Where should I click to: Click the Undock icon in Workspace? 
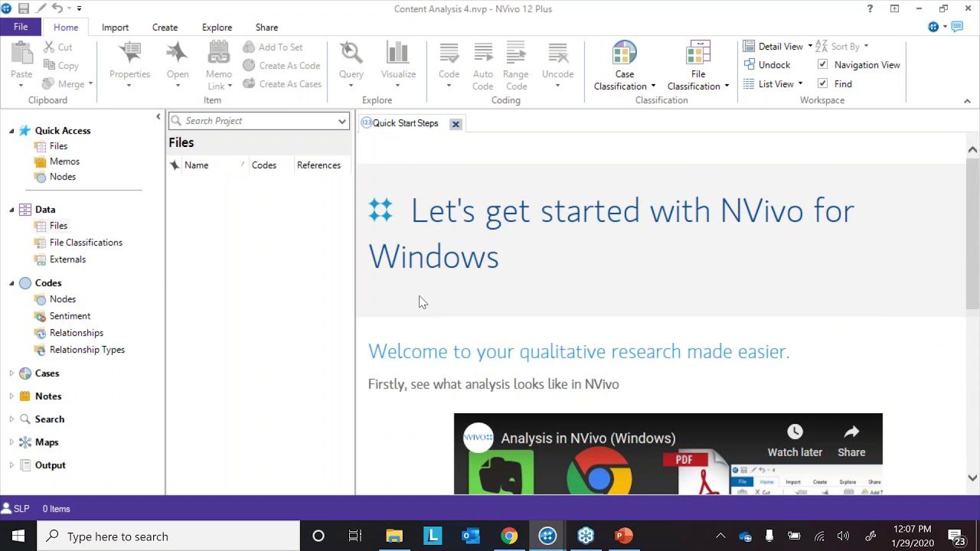tap(750, 65)
